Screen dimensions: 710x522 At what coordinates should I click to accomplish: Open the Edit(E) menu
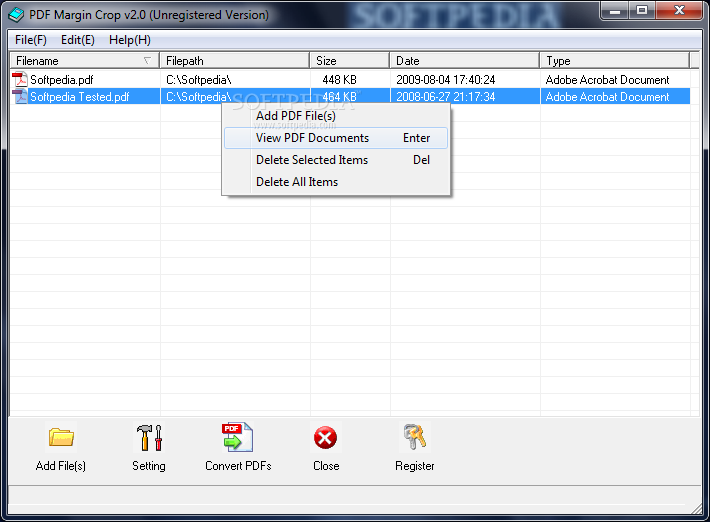pos(78,40)
